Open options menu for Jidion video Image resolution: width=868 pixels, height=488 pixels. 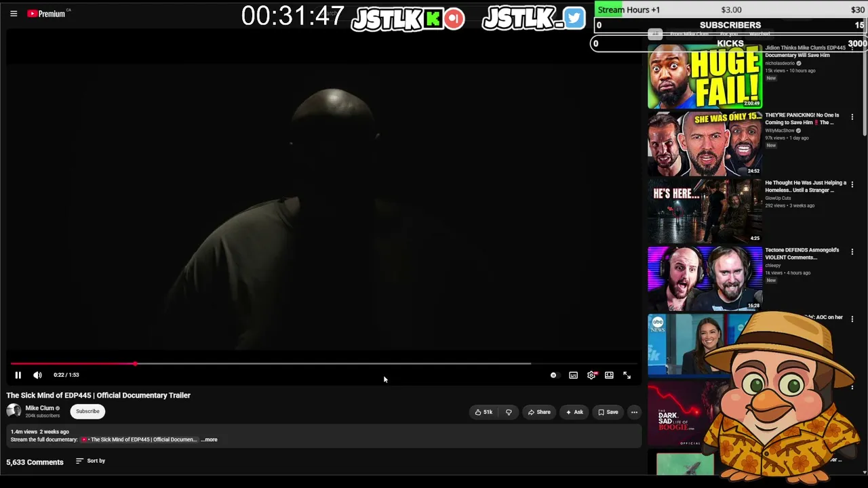852,49
